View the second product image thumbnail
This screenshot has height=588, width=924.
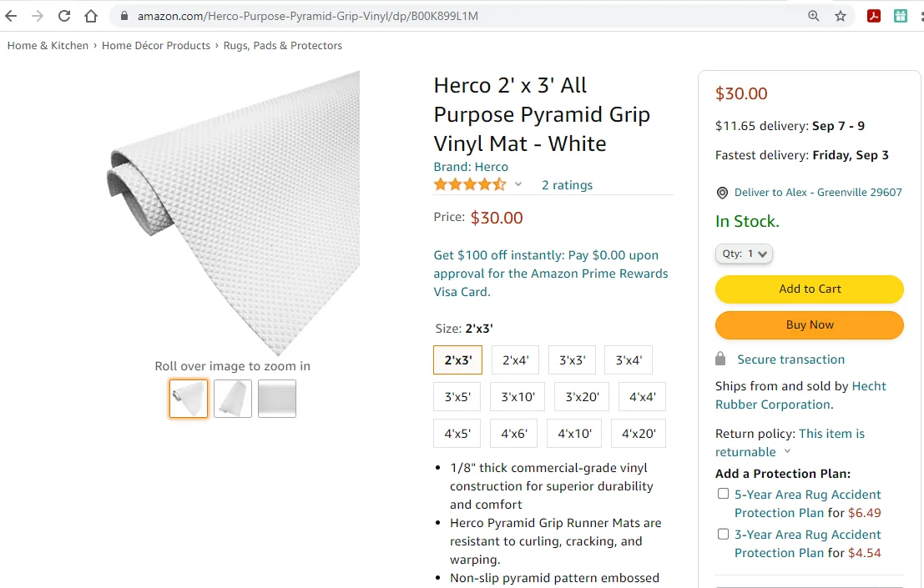click(233, 399)
